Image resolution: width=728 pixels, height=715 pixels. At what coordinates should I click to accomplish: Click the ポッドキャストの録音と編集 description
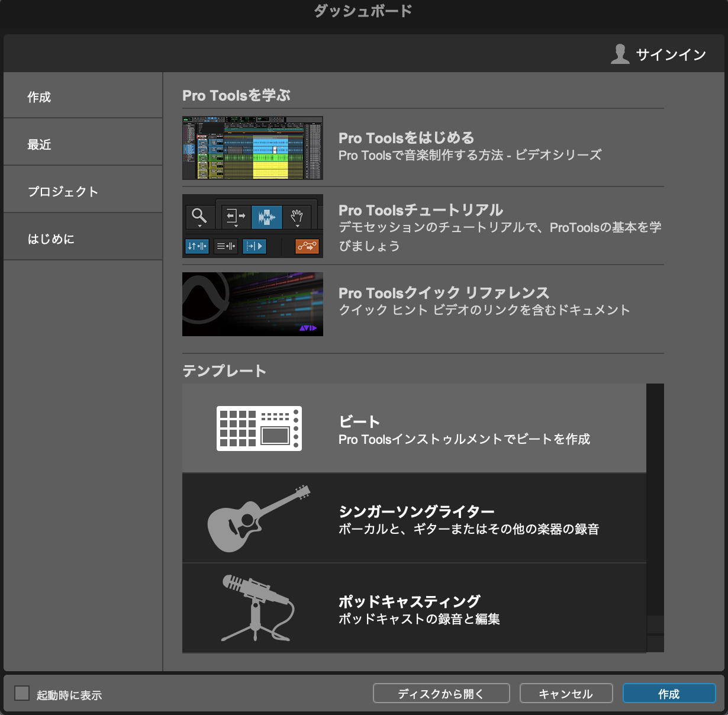(x=419, y=619)
